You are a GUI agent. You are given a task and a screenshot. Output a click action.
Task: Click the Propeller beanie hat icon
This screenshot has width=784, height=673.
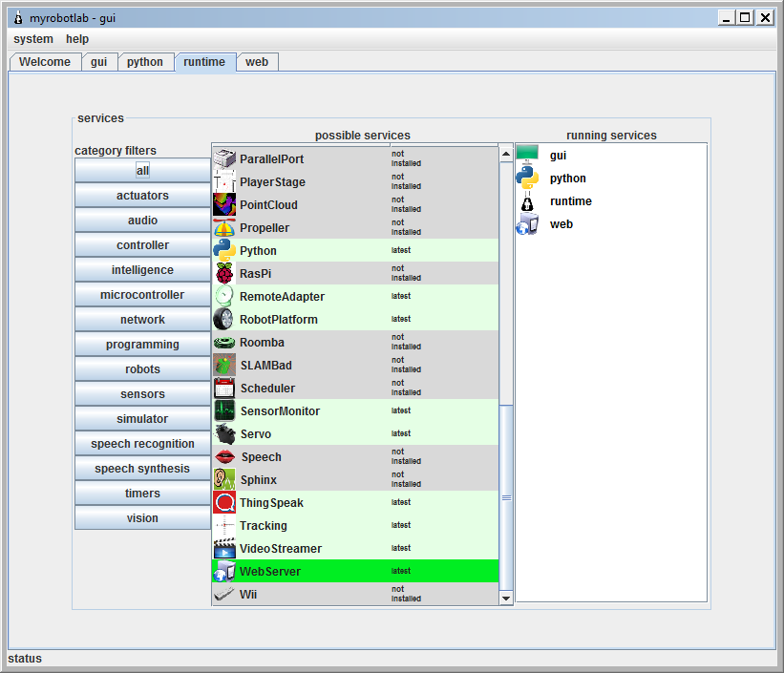[224, 227]
